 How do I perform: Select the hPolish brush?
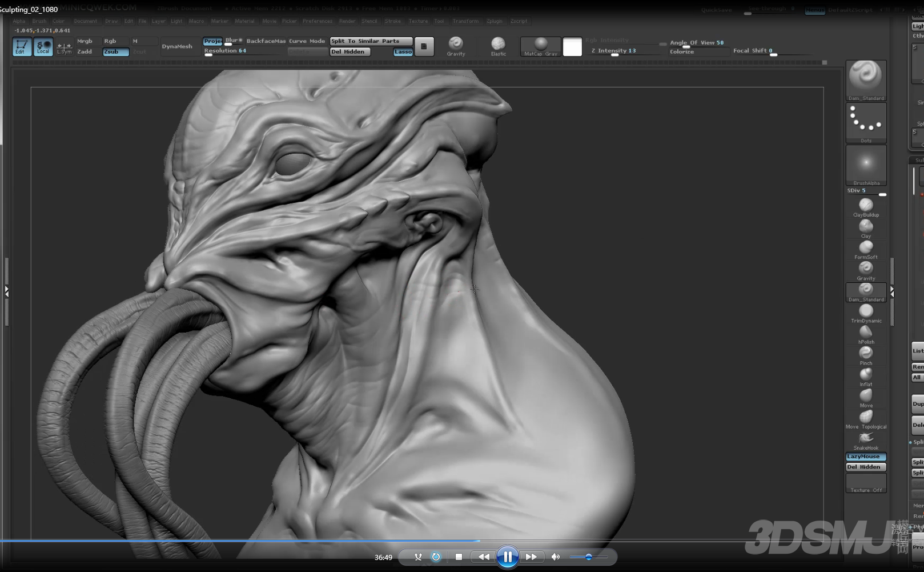tap(866, 334)
